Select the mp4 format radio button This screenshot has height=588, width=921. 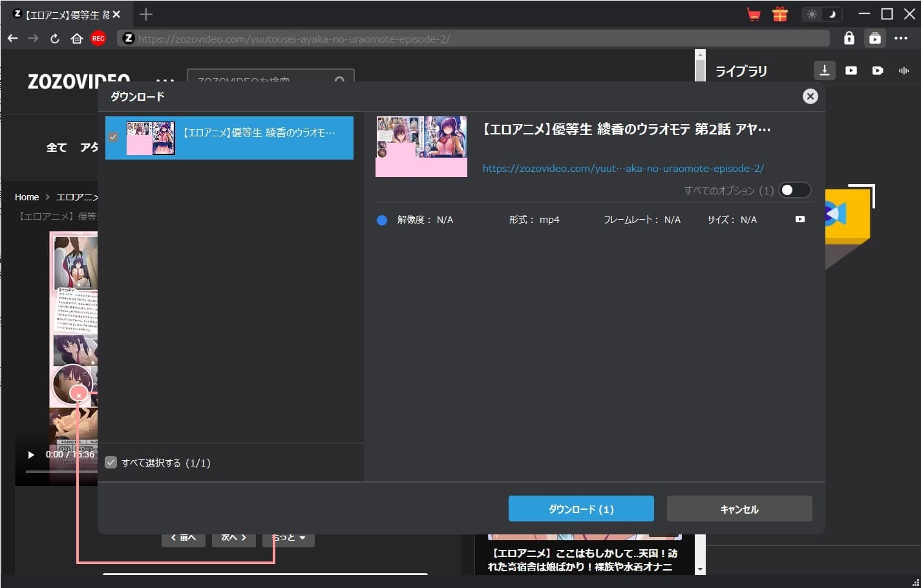click(382, 220)
